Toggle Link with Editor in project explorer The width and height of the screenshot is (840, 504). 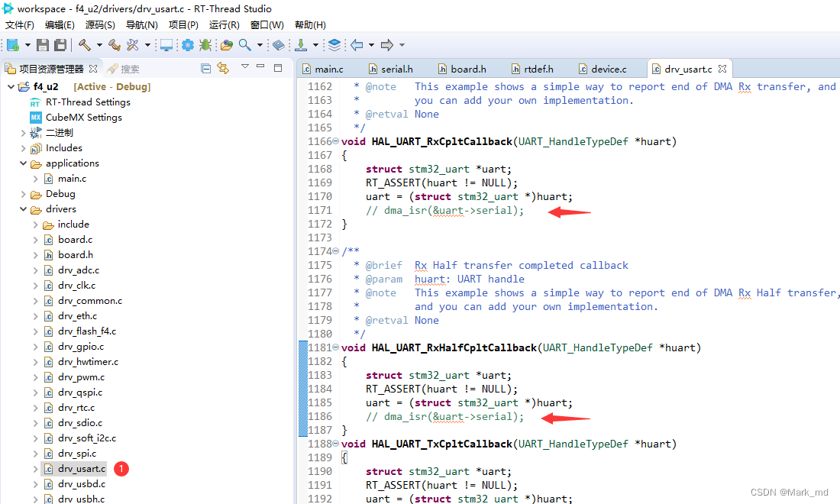[223, 68]
